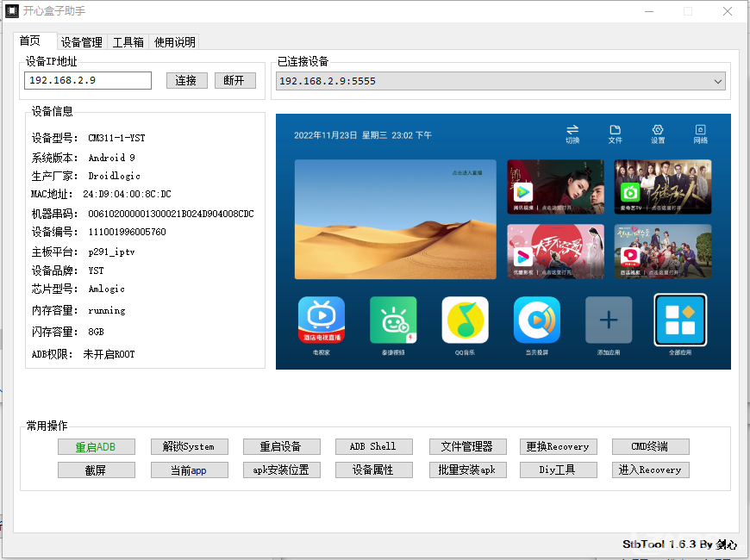The image size is (750, 560).
Task: Click the Android 9 system version value
Action: pyautogui.click(x=112, y=158)
